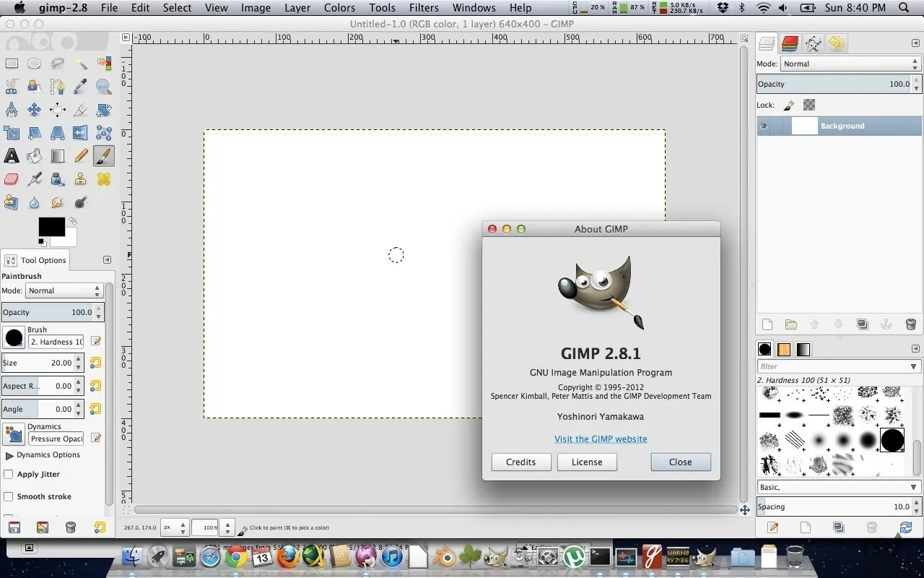The width and height of the screenshot is (924, 578).
Task: Open the Filters menu
Action: coord(424,8)
